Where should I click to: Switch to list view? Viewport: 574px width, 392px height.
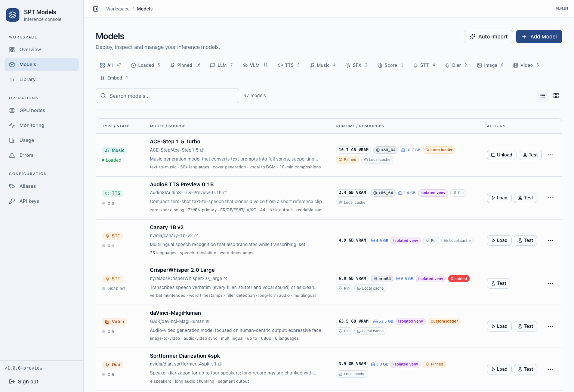tap(543, 96)
